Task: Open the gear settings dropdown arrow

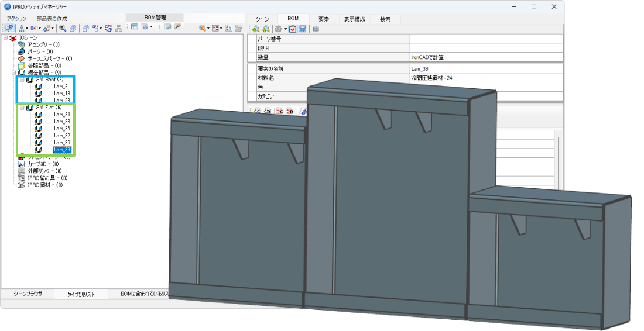Action: point(286,29)
